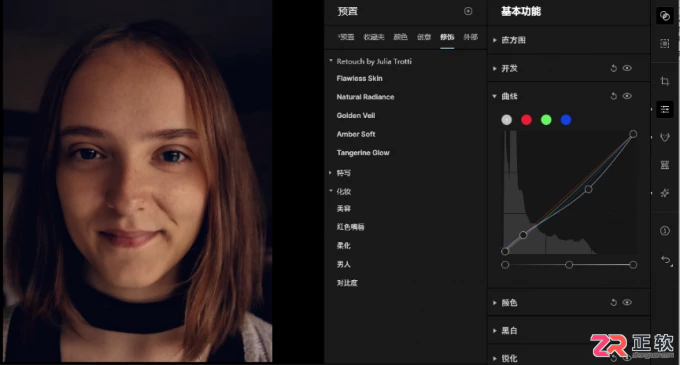Click the plus circle icon beside 预置

click(468, 11)
